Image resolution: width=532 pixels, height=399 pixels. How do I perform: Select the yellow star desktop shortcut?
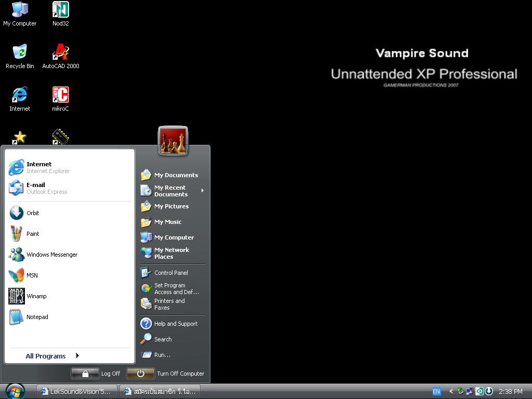point(19,137)
